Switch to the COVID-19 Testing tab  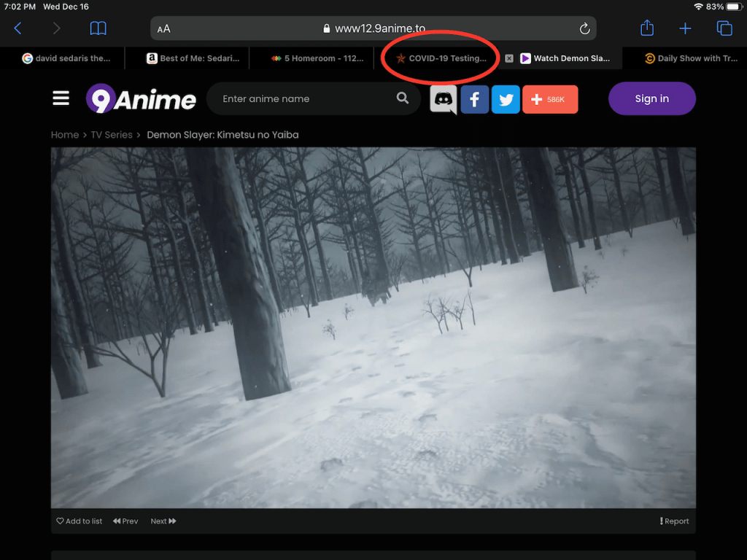coord(441,58)
